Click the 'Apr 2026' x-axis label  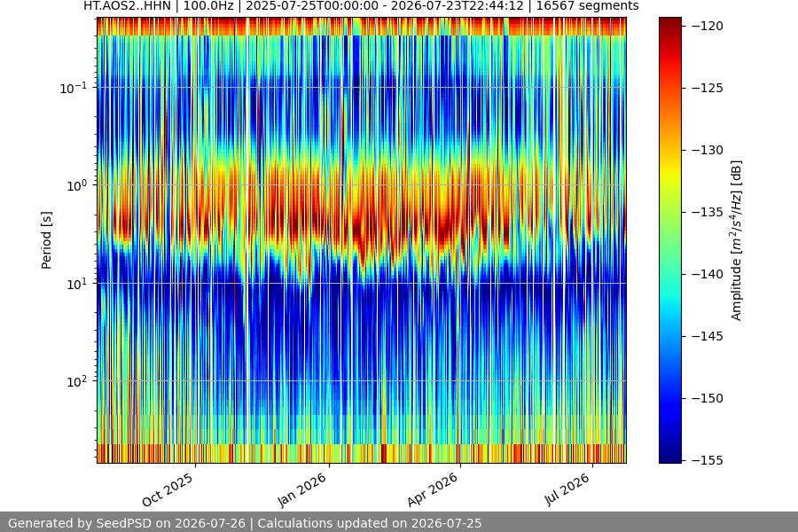tap(433, 489)
